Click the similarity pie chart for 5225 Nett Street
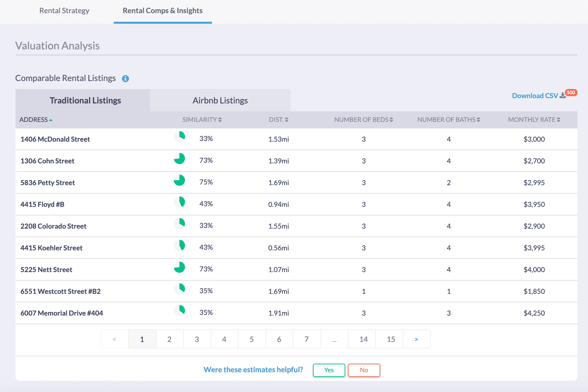 (179, 267)
